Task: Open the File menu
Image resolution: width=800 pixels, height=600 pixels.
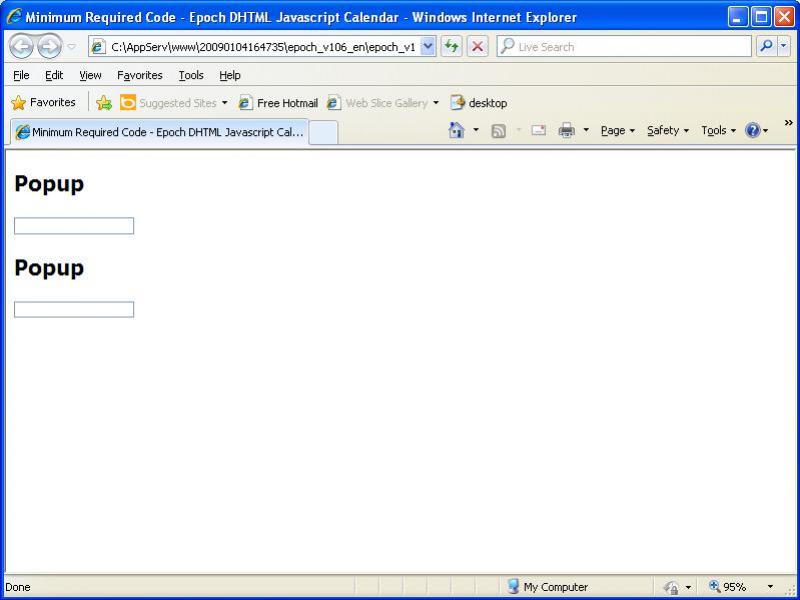Action: click(21, 76)
